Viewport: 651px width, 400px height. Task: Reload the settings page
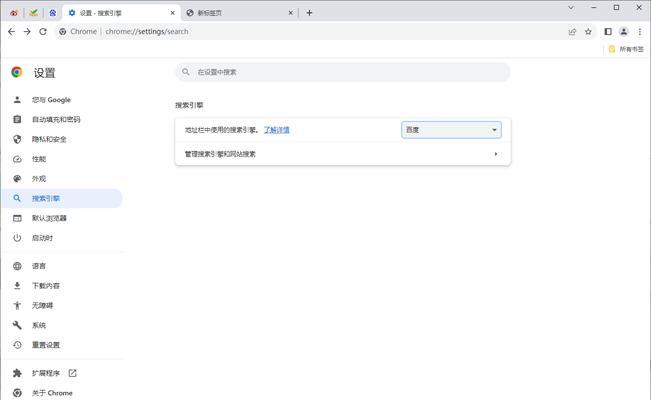coord(43,32)
